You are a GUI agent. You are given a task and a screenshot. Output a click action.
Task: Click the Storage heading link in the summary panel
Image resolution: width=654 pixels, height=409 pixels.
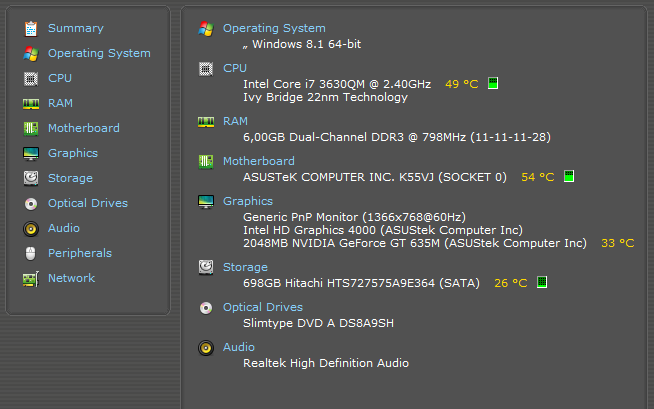click(x=245, y=267)
